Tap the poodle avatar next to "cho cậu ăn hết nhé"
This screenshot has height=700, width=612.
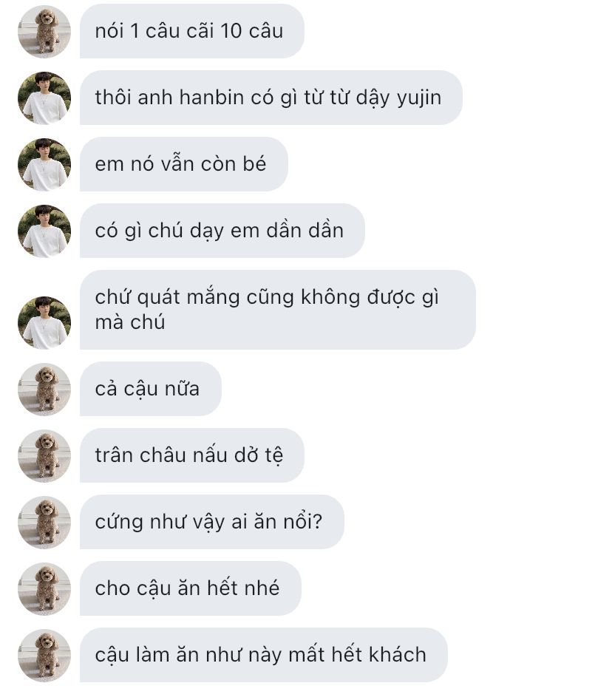(44, 588)
